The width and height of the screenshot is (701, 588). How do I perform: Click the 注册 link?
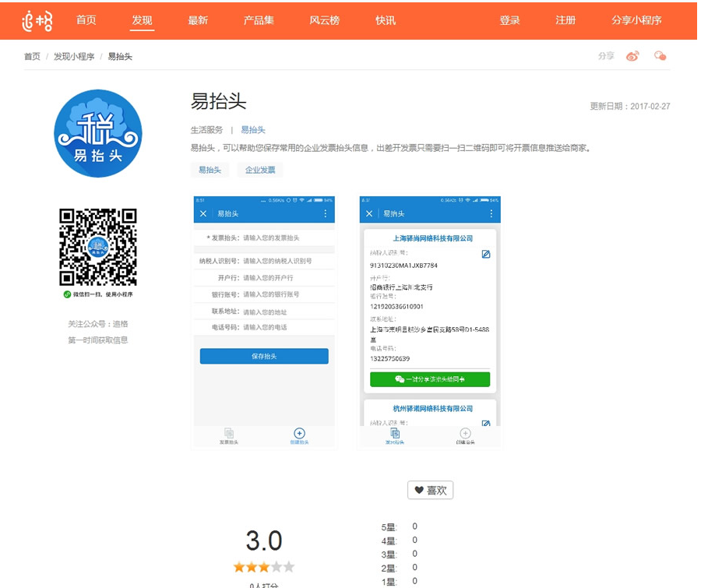coord(565,20)
